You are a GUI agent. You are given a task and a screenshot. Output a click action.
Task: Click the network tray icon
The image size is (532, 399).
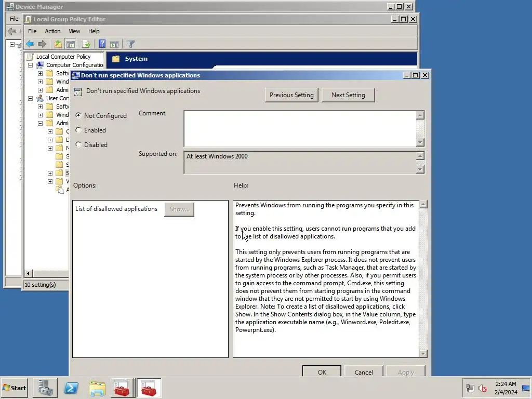470,388
